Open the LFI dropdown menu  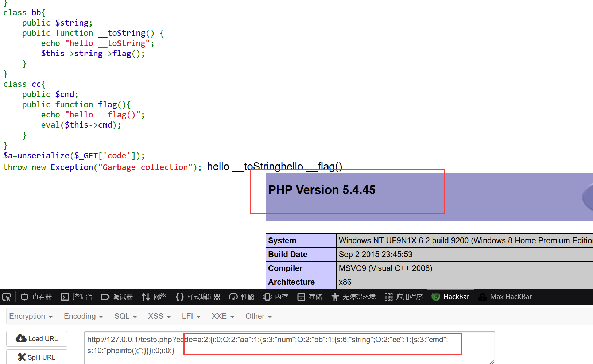coord(191,316)
